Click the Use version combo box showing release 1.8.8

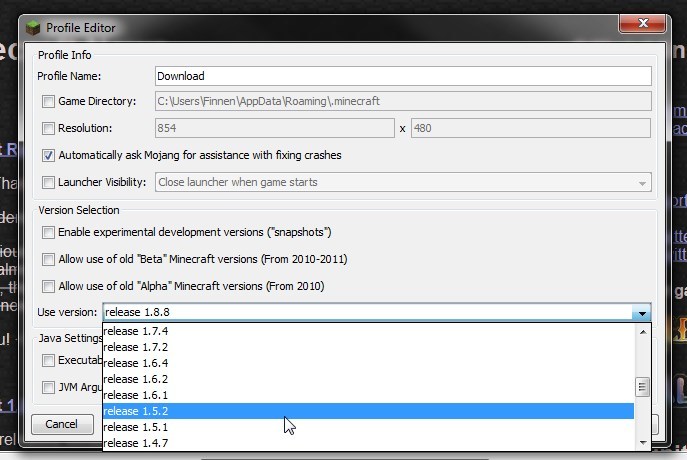[377, 312]
